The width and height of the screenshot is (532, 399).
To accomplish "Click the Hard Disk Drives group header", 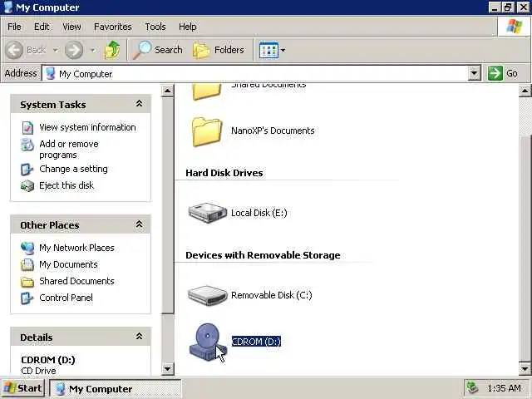I will pos(224,173).
